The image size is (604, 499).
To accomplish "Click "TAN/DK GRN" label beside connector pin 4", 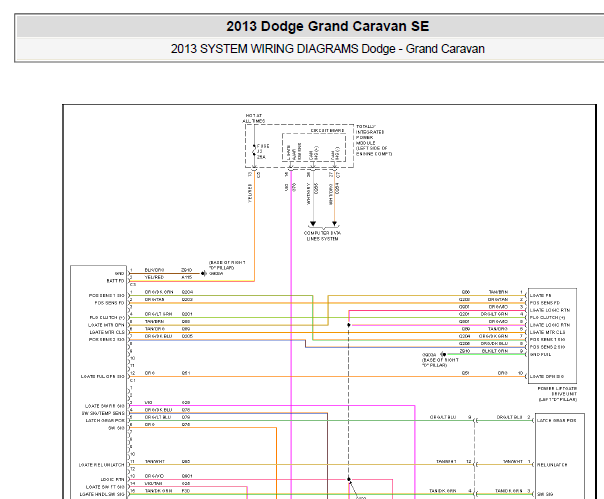I will [x=443, y=491].
